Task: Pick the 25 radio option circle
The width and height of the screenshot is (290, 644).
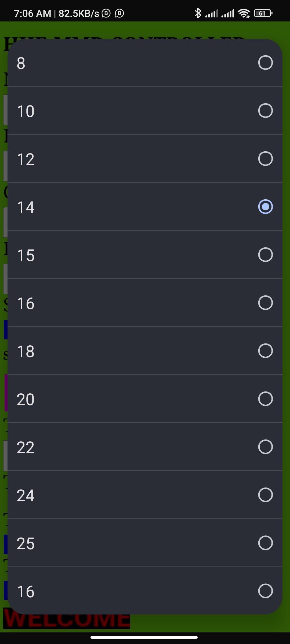Action: pyautogui.click(x=265, y=543)
